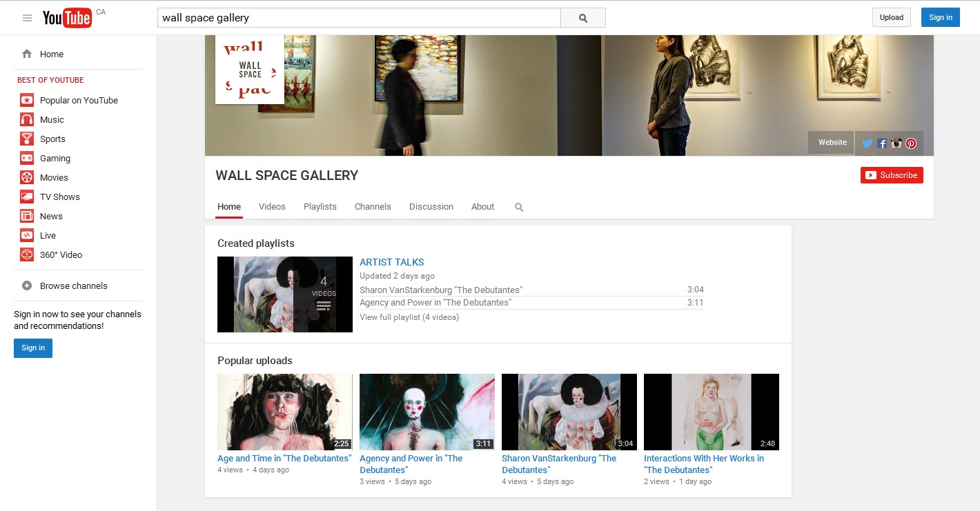
Task: Switch to the Channels tab
Action: pos(373,206)
